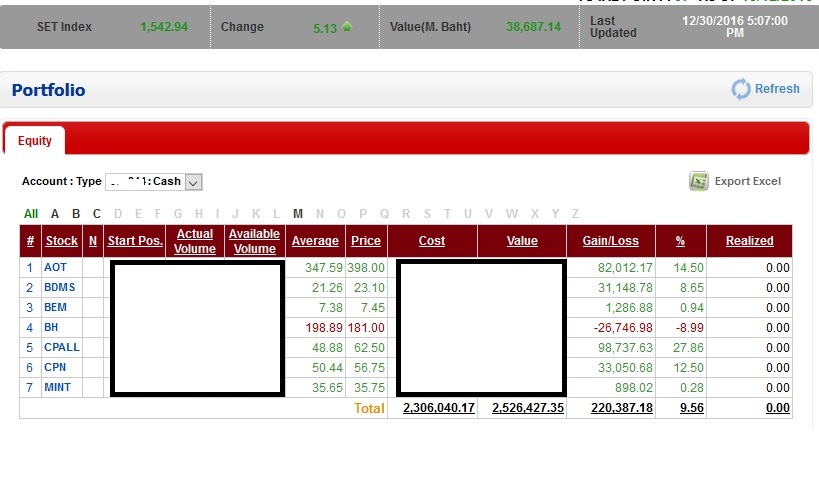Open the CPALL stock link
This screenshot has height=494, width=819.
tap(62, 347)
